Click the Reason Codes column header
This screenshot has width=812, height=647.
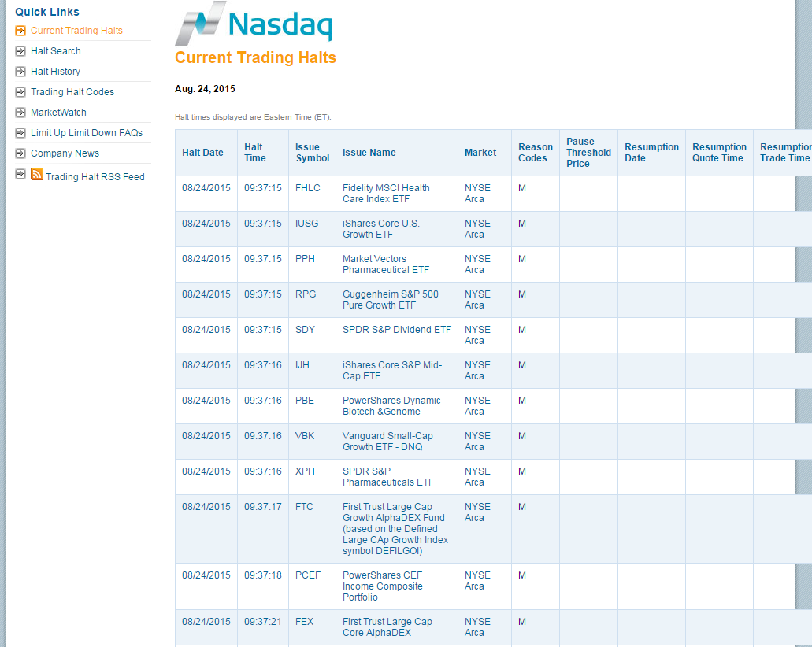coord(536,153)
